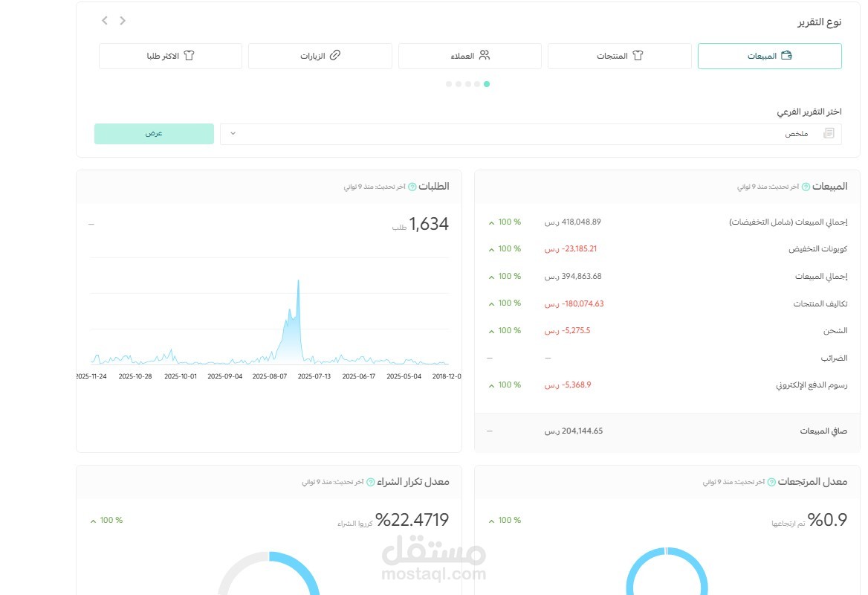The height and width of the screenshot is (595, 868).
Task: Click the عرض button
Action: point(154,133)
